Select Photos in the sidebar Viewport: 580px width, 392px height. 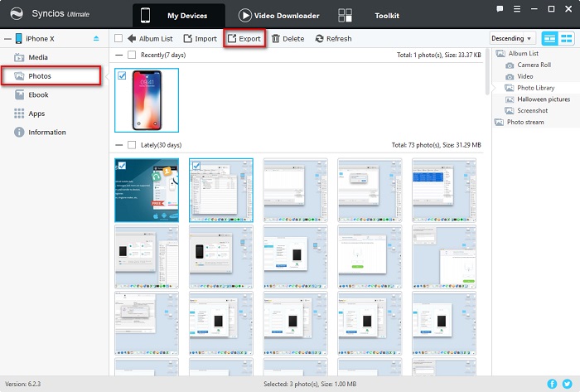pyautogui.click(x=51, y=75)
